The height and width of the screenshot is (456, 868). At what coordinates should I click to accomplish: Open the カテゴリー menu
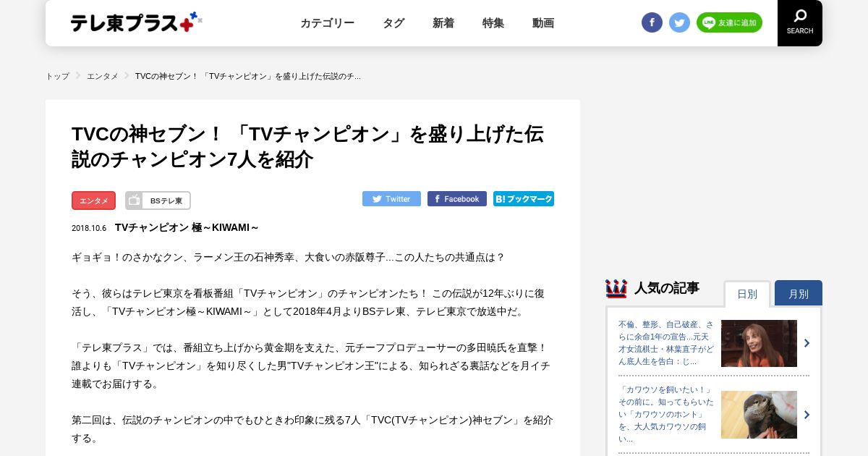tap(327, 23)
